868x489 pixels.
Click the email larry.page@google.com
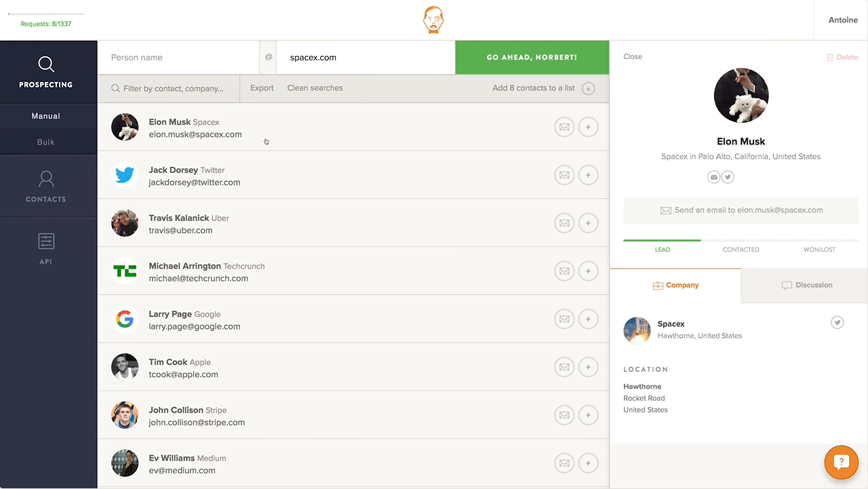[x=195, y=326]
